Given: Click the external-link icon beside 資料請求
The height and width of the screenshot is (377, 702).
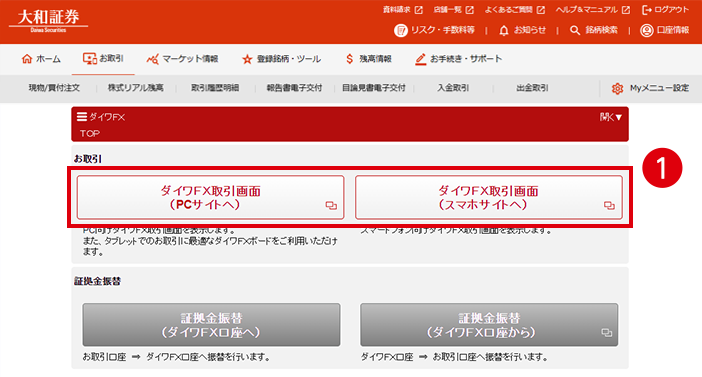Looking at the screenshot, I should point(419,10).
